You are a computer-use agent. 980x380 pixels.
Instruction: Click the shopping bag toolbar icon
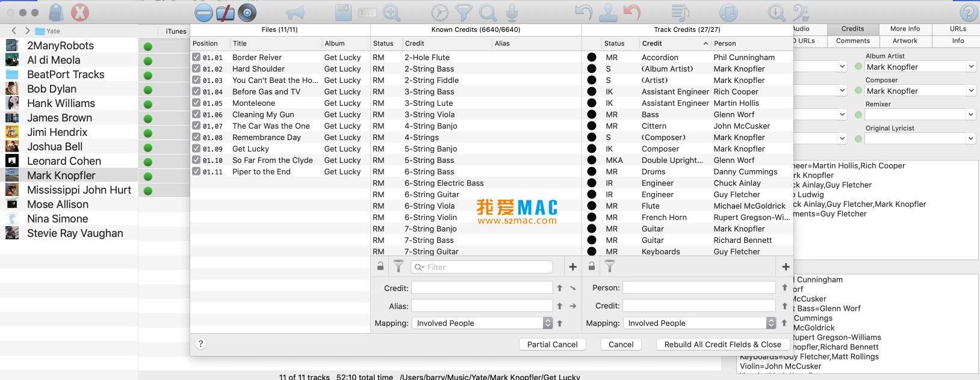(56, 13)
